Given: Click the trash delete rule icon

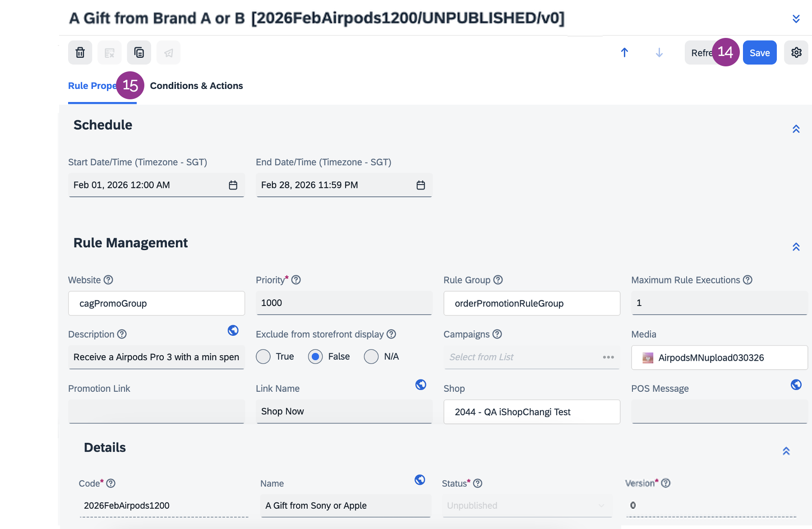Looking at the screenshot, I should coord(80,53).
